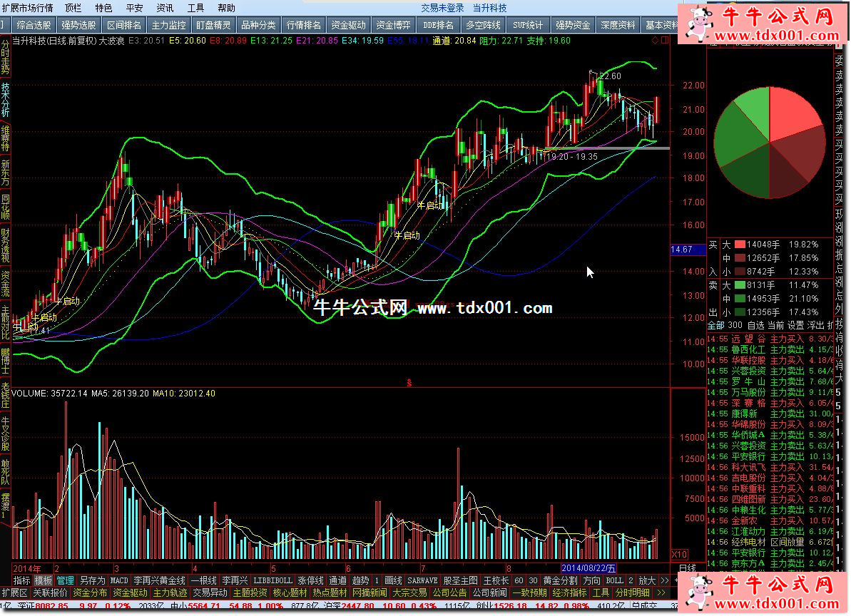The image size is (851, 616).
Task: Toggle the 模板 indicator mode
Action: pos(44,580)
